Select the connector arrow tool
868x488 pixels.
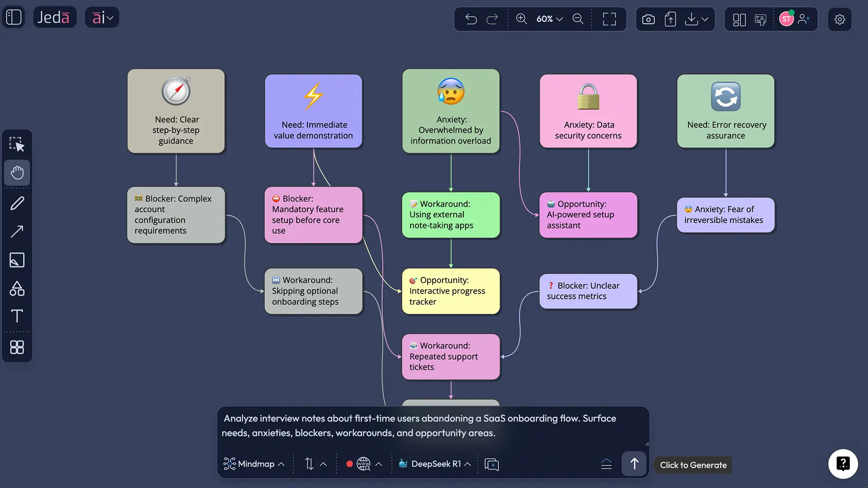pyautogui.click(x=17, y=231)
